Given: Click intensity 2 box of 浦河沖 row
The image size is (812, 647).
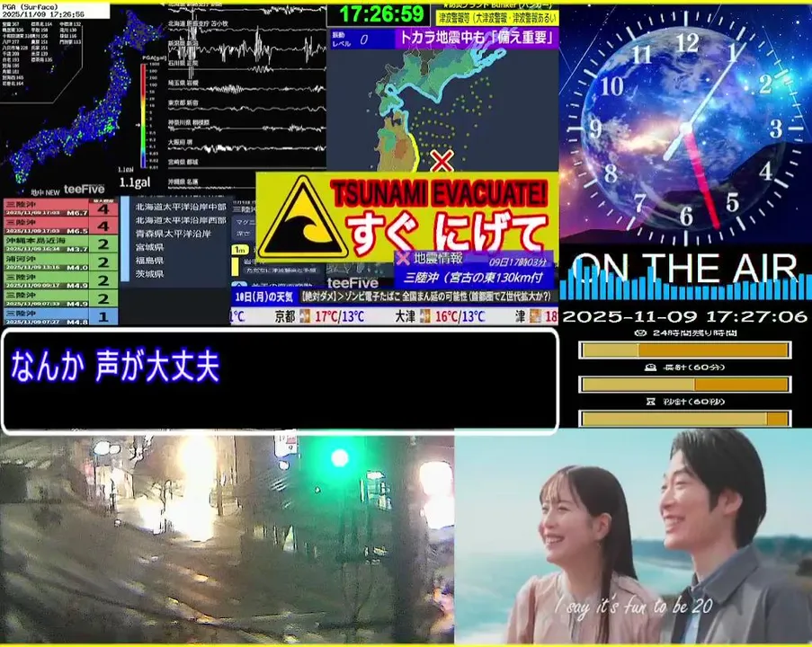Looking at the screenshot, I should pyautogui.click(x=103, y=261).
